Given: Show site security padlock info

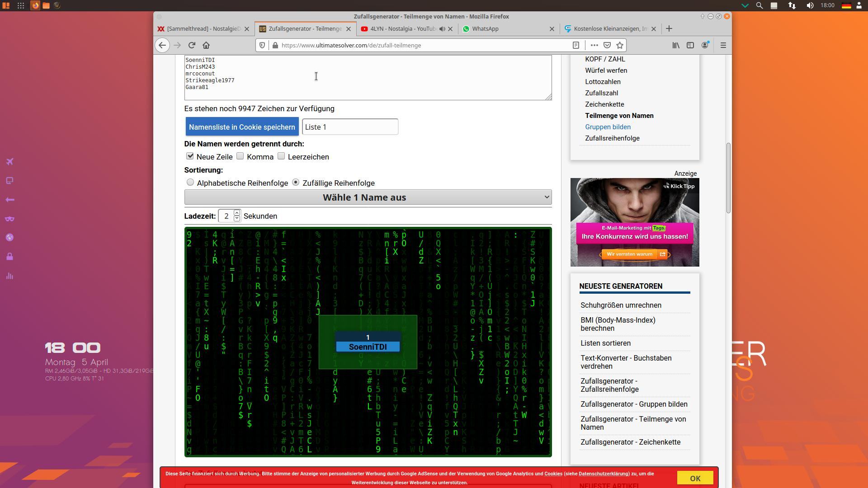Looking at the screenshot, I should pyautogui.click(x=275, y=45).
